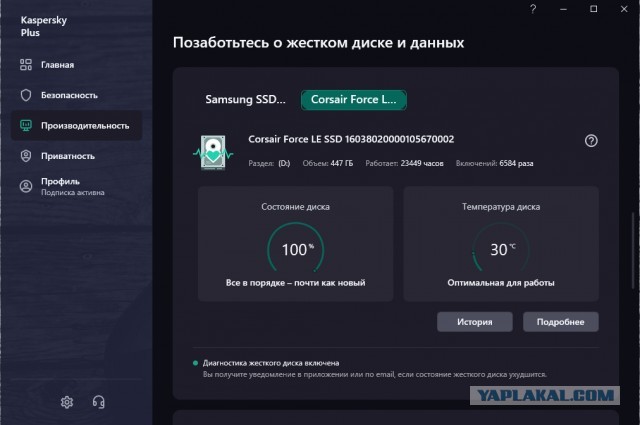
Task: Click the Главная grid icon
Action: point(26,65)
